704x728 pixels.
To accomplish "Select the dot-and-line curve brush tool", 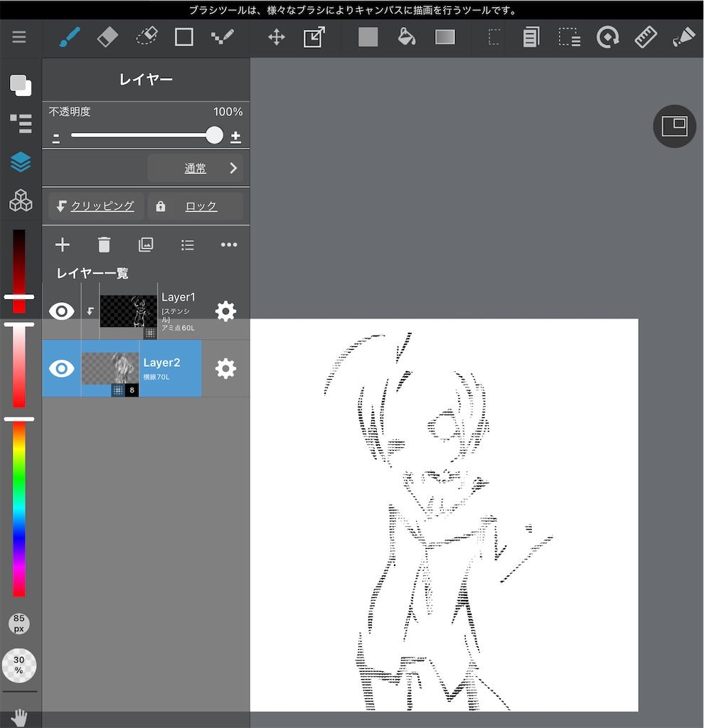I will tap(223, 37).
